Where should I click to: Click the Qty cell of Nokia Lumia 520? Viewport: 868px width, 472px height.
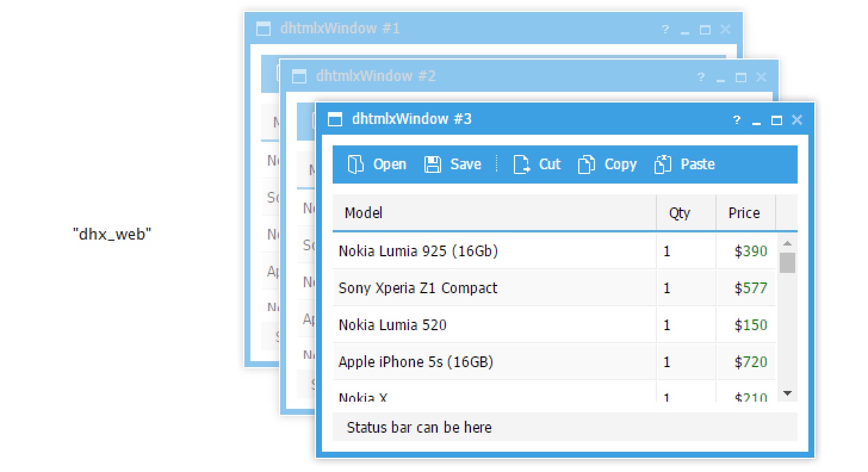click(x=686, y=325)
